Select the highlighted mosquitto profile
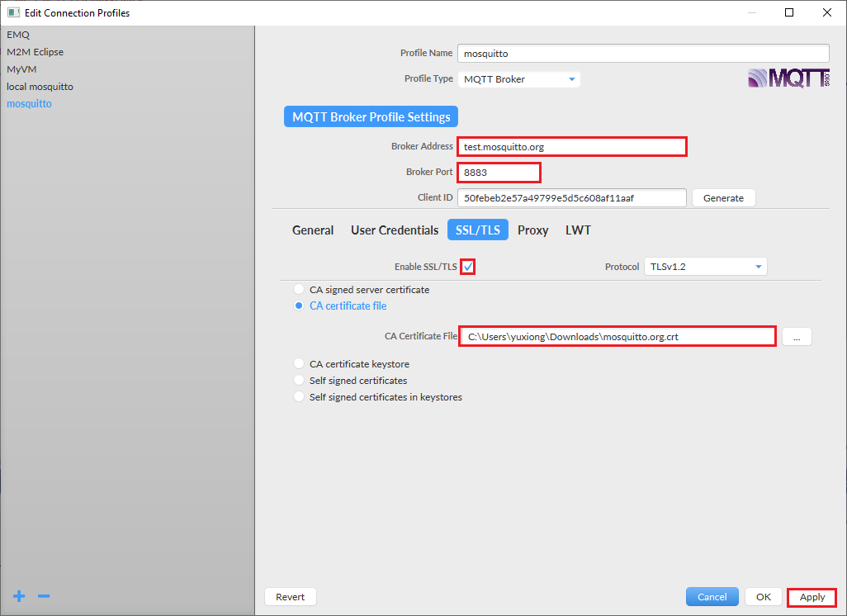Viewport: 847px width, 616px height. [x=127, y=104]
